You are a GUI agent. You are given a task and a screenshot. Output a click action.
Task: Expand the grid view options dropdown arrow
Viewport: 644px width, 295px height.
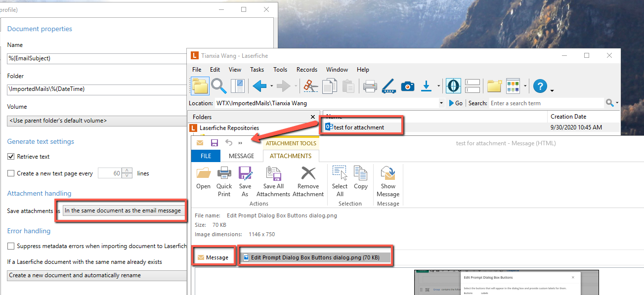click(525, 86)
